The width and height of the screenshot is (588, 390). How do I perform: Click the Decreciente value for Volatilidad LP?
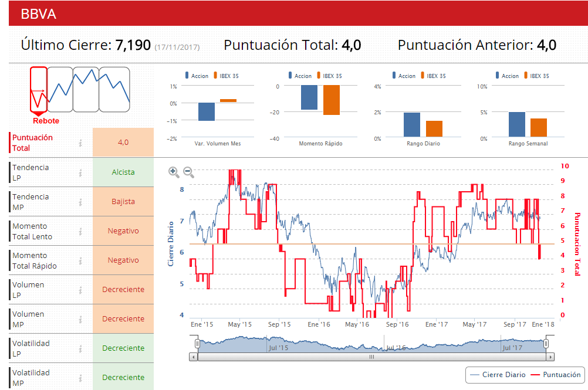123,348
